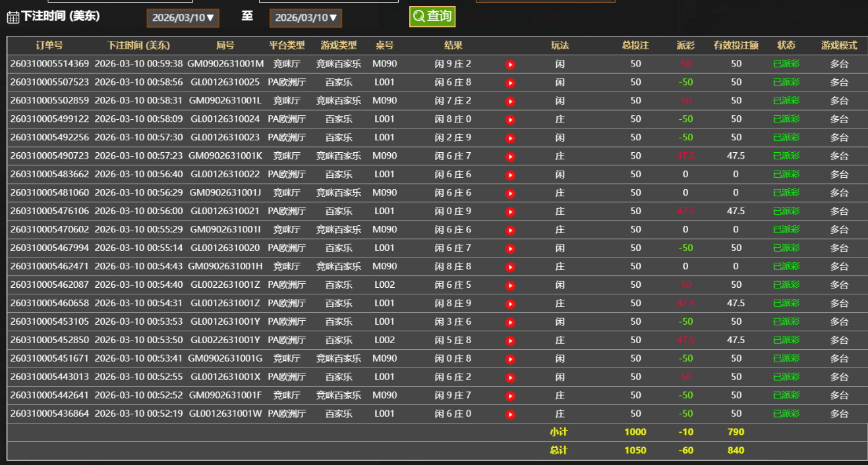This screenshot has width=868, height=465.
Task: Play replay for round GL00126310025
Action: 510,83
